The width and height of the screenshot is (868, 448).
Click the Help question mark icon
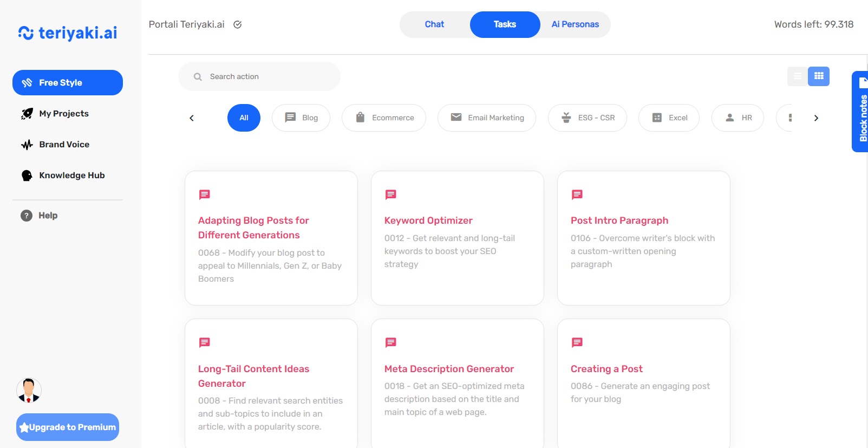tap(27, 216)
